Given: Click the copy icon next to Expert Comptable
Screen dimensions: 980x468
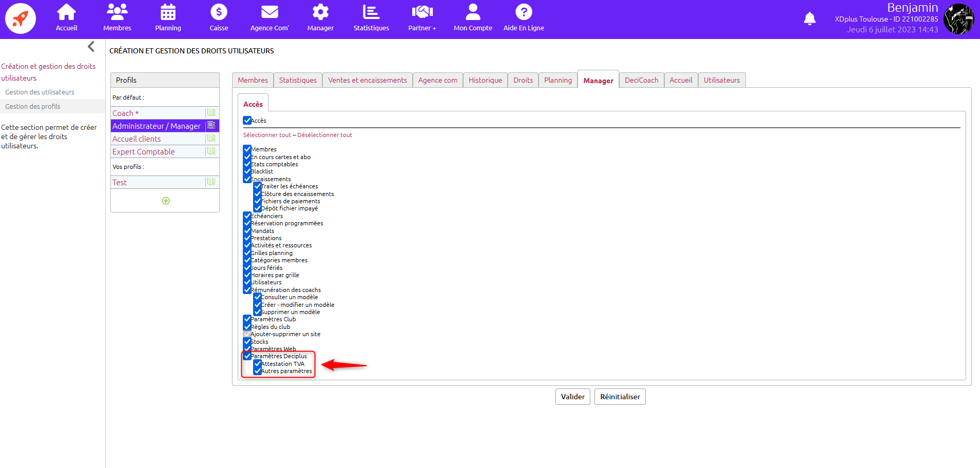Looking at the screenshot, I should pyautogui.click(x=211, y=151).
